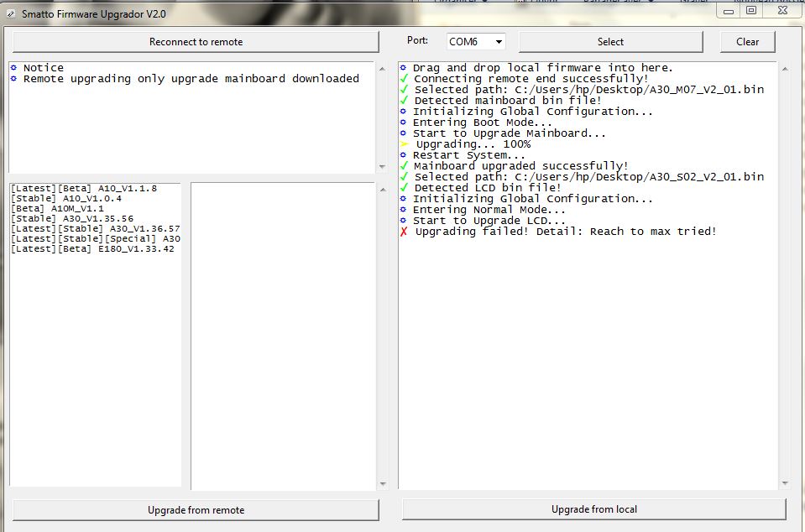Click log panel scroll up arrow
The height and width of the screenshot is (532, 805).
tap(785, 69)
